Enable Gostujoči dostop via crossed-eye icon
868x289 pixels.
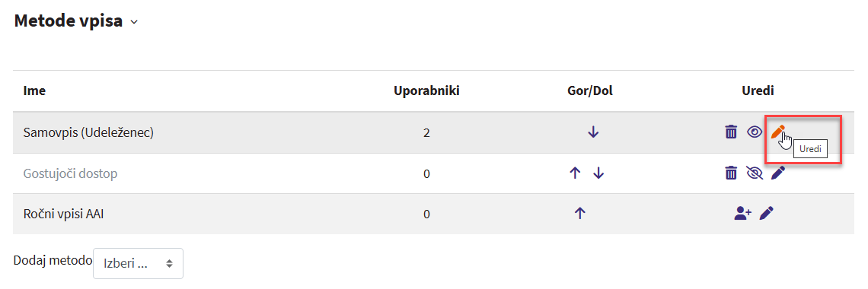[x=754, y=173]
